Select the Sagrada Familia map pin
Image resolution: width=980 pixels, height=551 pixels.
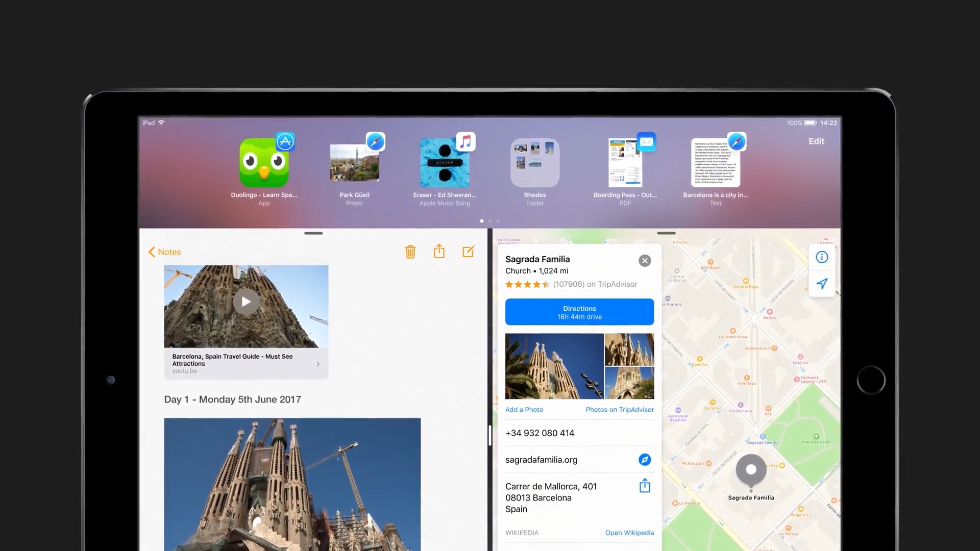pos(751,471)
